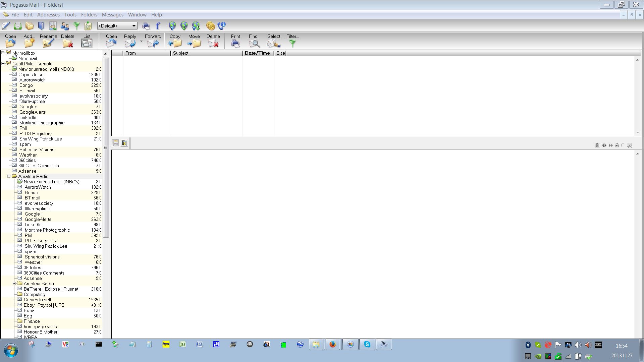Collapse the Geoff PMail Remote tree node
The image size is (644, 362).
[x=3, y=64]
